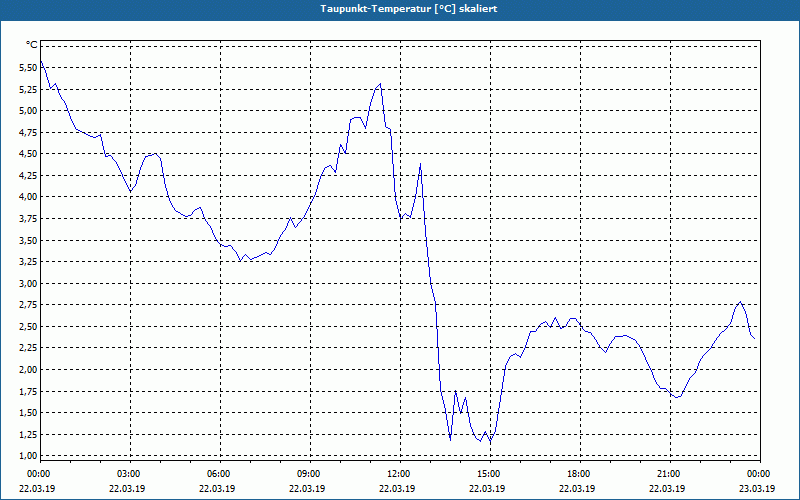
Task: Click the 18:00 time label
Action: point(580,474)
